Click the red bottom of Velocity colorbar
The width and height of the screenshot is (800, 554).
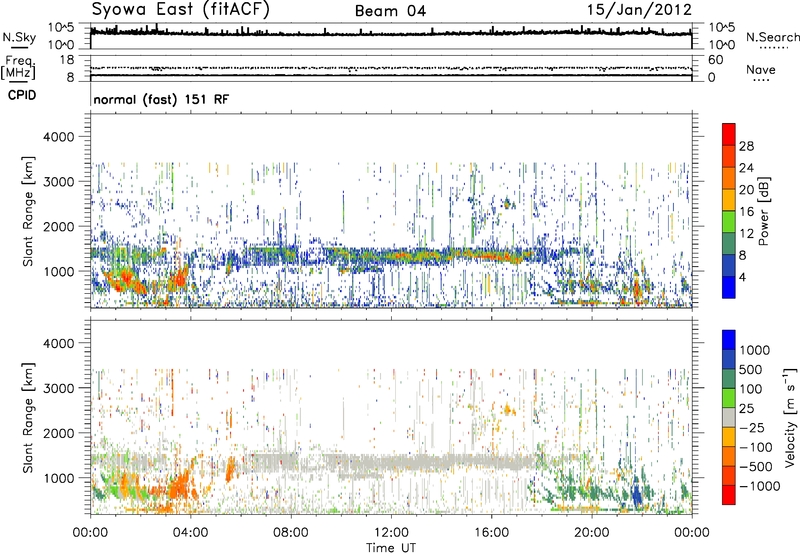[729, 495]
